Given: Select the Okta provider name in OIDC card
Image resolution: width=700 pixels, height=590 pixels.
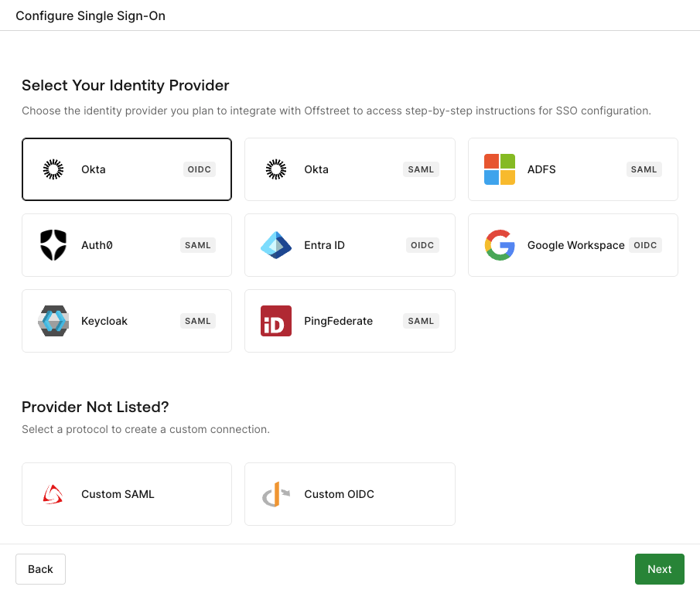Looking at the screenshot, I should coord(94,169).
